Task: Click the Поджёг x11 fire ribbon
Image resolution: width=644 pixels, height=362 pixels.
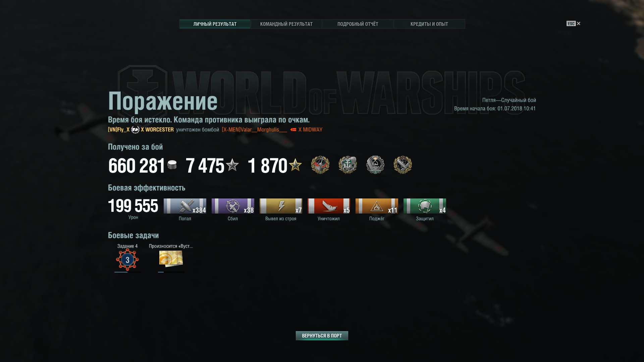Action: pyautogui.click(x=377, y=206)
